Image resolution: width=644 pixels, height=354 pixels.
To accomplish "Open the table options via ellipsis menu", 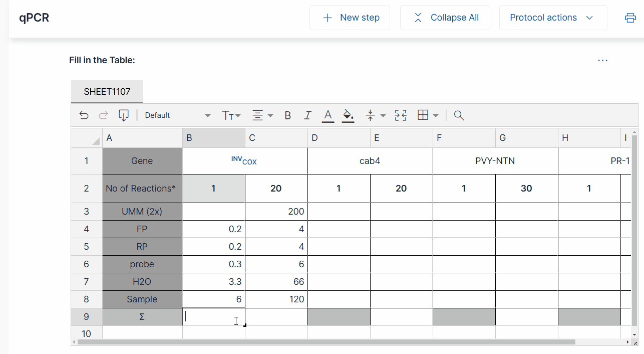I will (603, 60).
